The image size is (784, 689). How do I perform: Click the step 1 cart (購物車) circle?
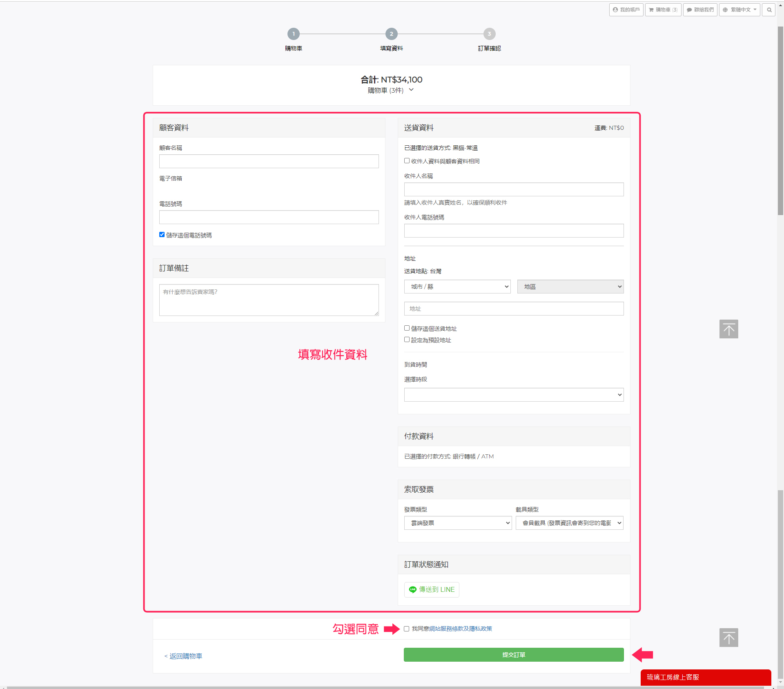pos(293,34)
